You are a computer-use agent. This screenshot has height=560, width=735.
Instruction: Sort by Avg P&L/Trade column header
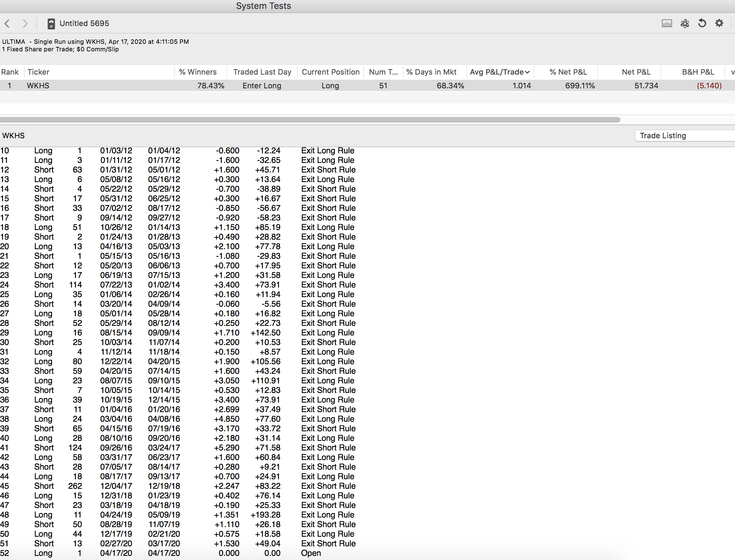[x=500, y=72]
